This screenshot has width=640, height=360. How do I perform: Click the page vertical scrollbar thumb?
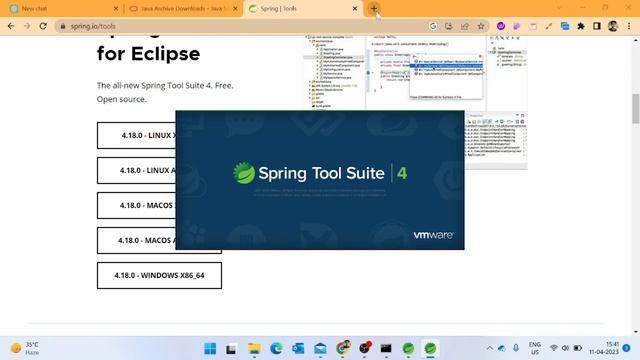[636, 108]
